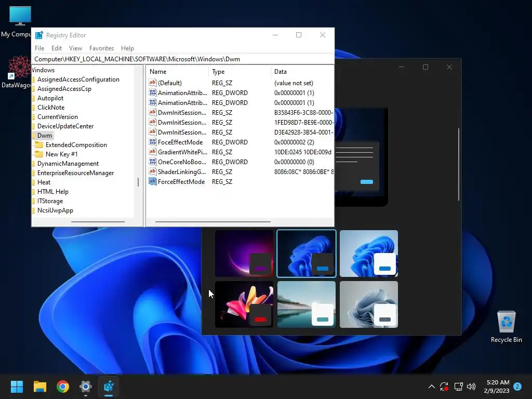
Task: Open the View menu in Registry Editor
Action: (75, 48)
